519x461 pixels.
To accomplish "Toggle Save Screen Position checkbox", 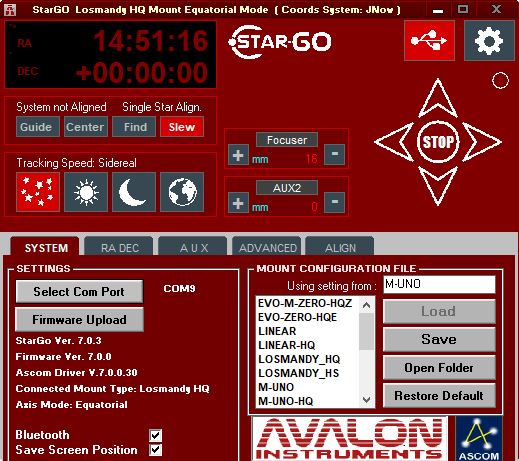I will 156,450.
